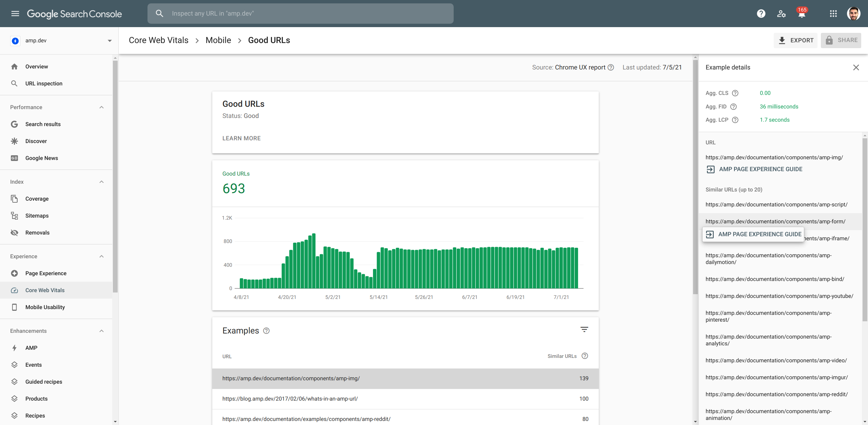Open Products enhancement report

(56, 399)
